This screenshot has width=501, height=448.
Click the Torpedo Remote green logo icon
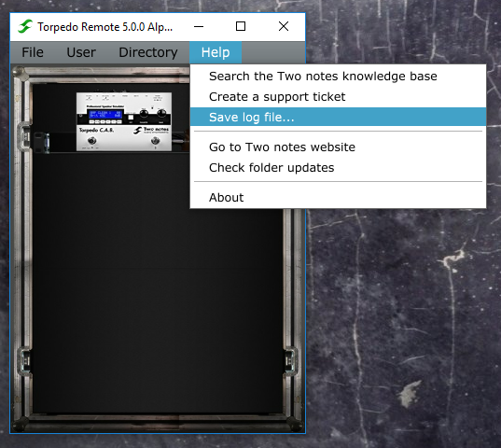click(25, 26)
